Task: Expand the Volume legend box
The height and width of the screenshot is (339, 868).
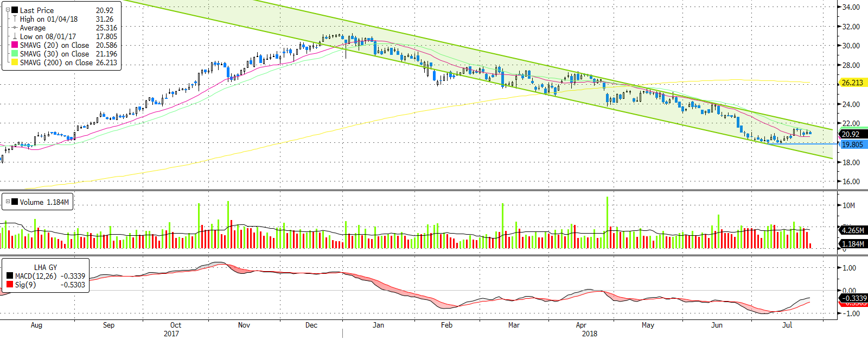Action: (x=8, y=202)
